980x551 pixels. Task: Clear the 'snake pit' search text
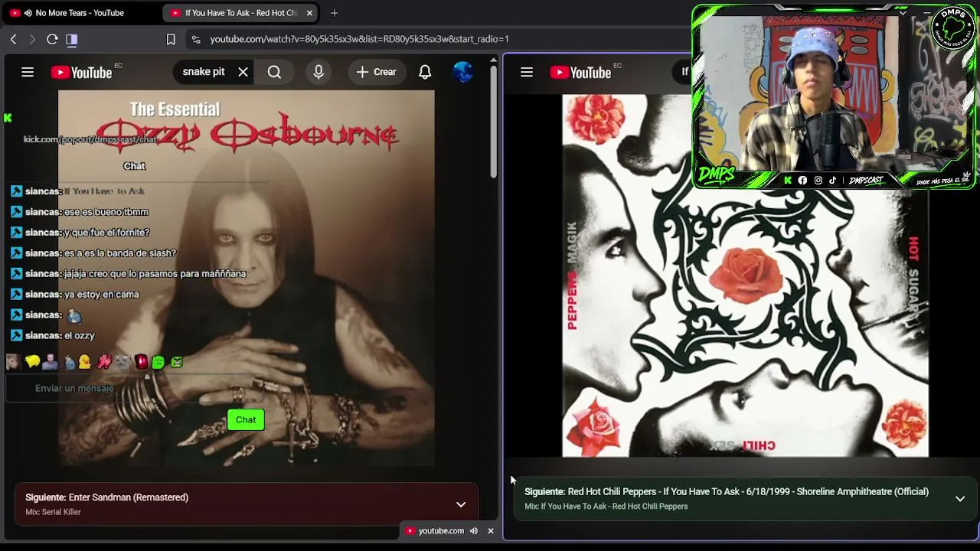pyautogui.click(x=243, y=72)
